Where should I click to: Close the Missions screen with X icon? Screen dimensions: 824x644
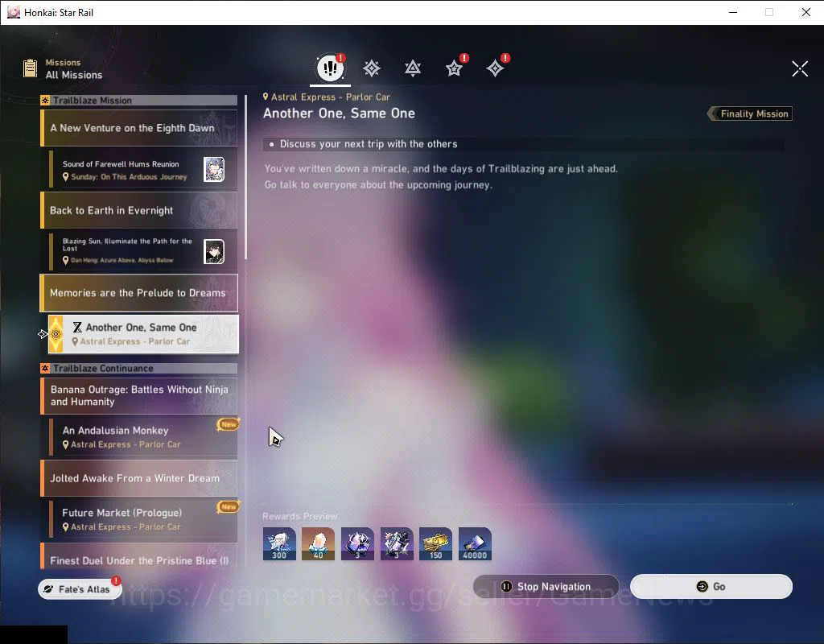pos(800,68)
